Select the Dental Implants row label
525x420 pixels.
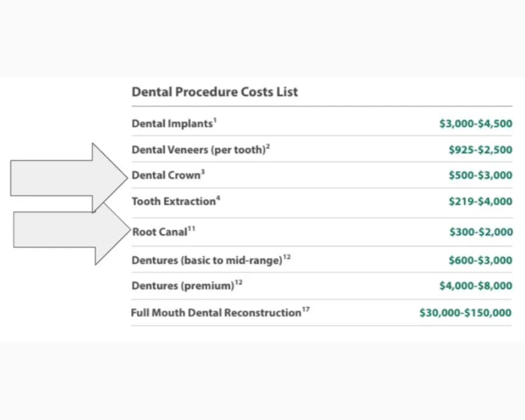coord(171,124)
